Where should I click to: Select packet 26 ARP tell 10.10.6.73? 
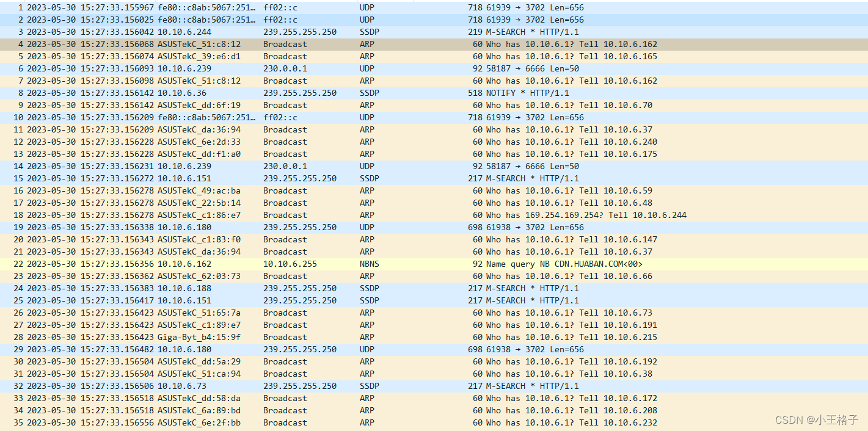point(434,313)
